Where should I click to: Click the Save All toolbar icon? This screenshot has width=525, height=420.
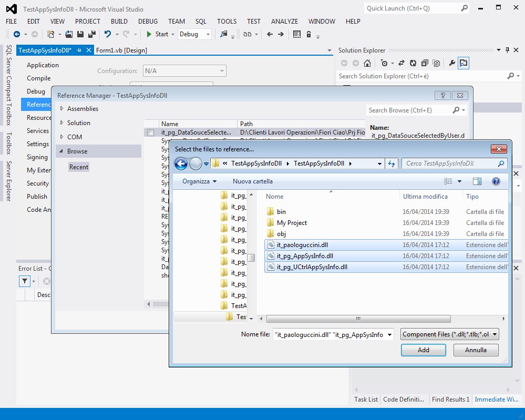pyautogui.click(x=92, y=34)
